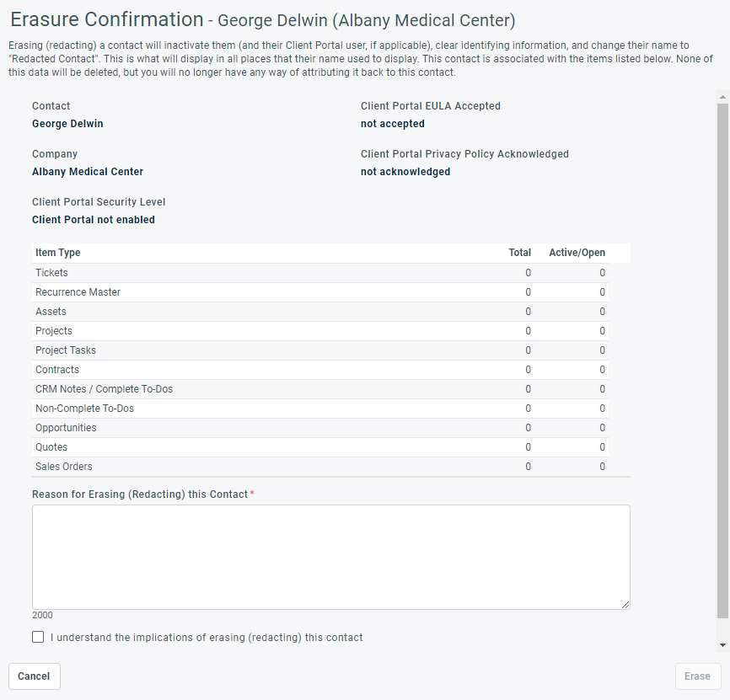730x700 pixels.
Task: Click into the Reason for Erasing text area
Action: 330,557
